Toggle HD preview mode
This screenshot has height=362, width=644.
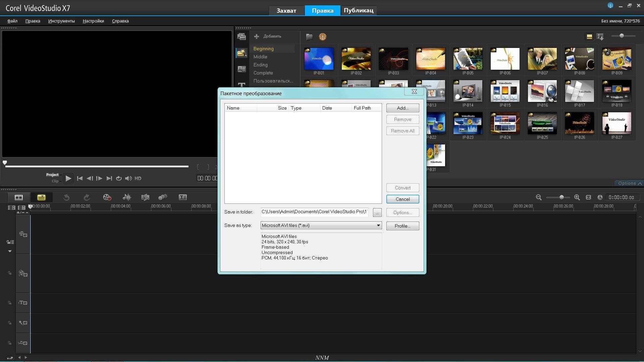138,178
